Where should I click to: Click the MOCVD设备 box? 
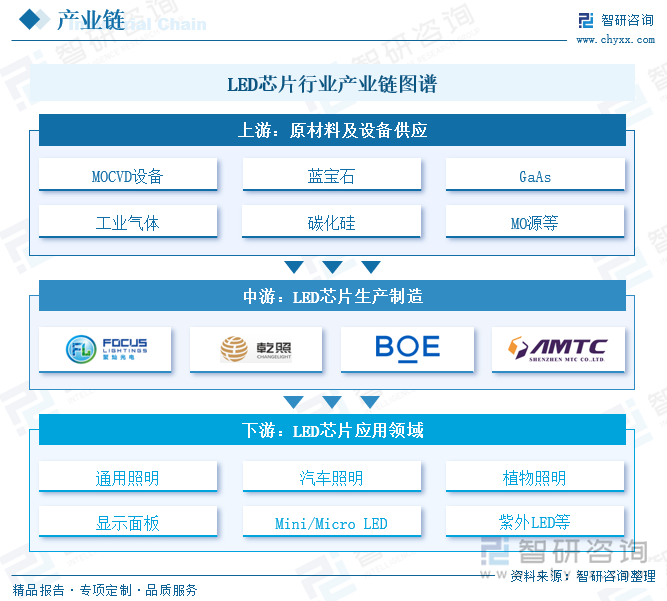coord(127,176)
